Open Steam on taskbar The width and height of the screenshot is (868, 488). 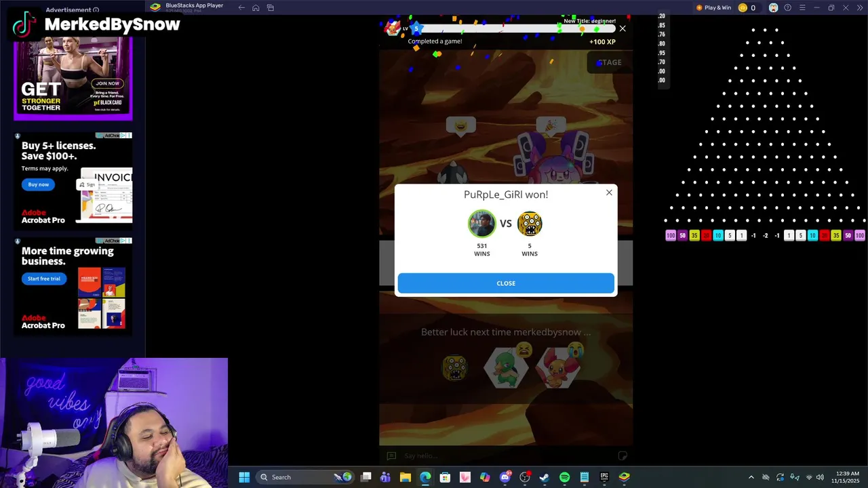coord(545,477)
